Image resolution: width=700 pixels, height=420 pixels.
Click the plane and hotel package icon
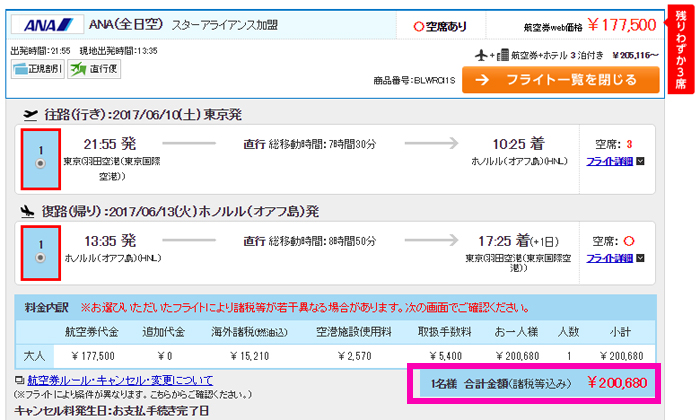click(492, 55)
